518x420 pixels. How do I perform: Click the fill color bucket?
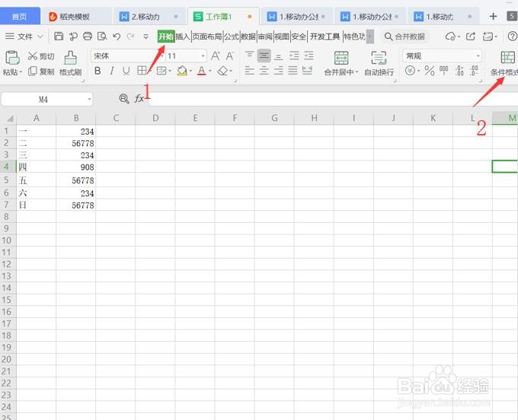click(182, 71)
